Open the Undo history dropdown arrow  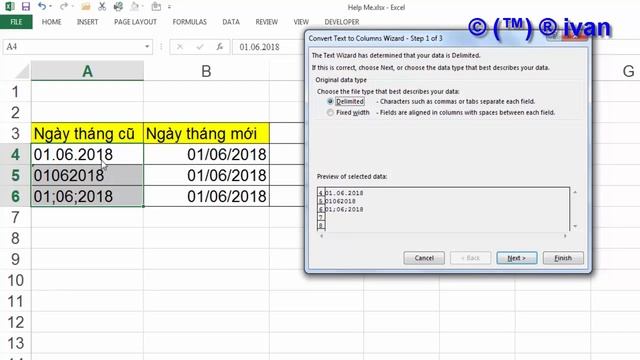pyautogui.click(x=51, y=7)
